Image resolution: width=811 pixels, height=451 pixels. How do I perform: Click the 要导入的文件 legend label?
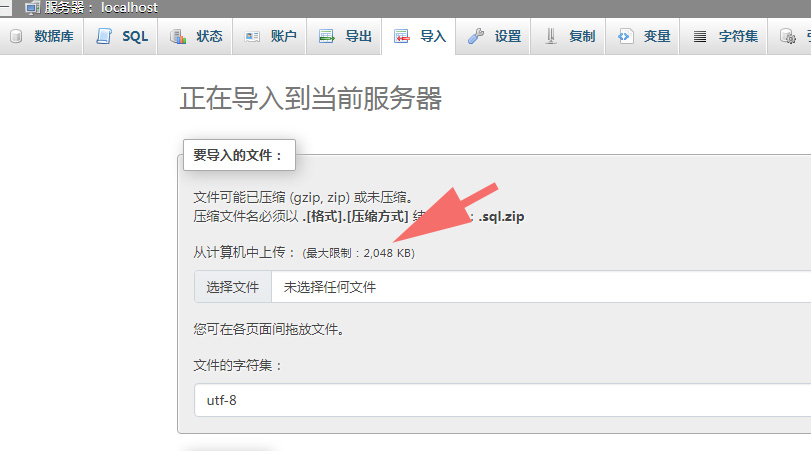click(x=239, y=155)
